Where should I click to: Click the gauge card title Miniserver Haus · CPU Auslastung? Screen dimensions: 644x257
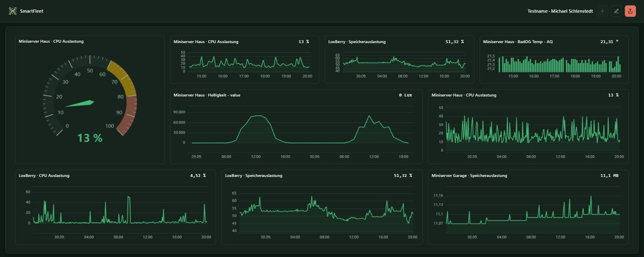tap(51, 41)
